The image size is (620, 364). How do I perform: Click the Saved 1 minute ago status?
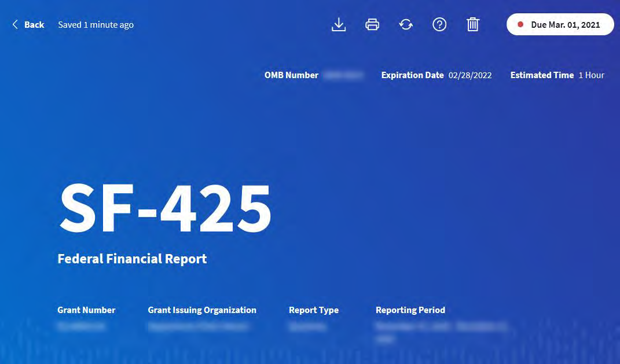tap(96, 24)
